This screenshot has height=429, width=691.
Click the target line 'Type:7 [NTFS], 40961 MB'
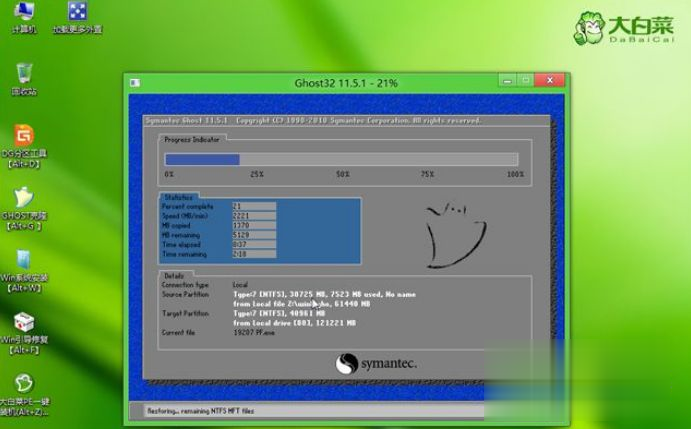[279, 313]
